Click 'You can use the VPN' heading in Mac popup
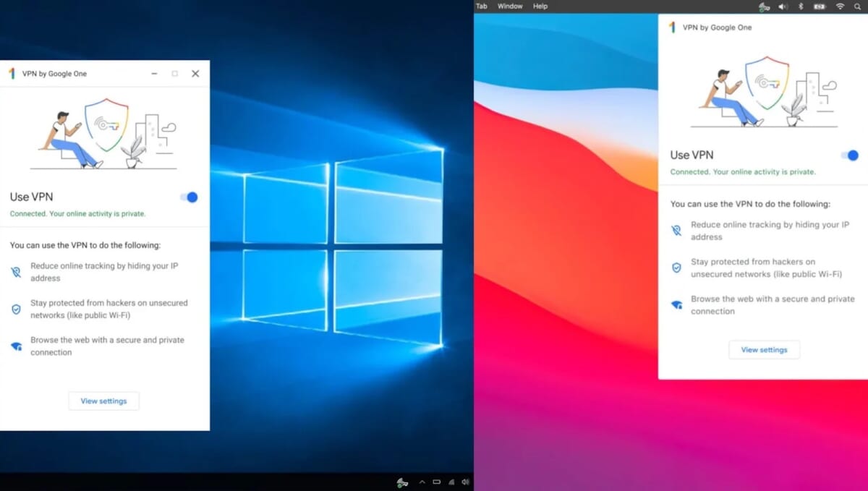The width and height of the screenshot is (868, 491). (750, 204)
